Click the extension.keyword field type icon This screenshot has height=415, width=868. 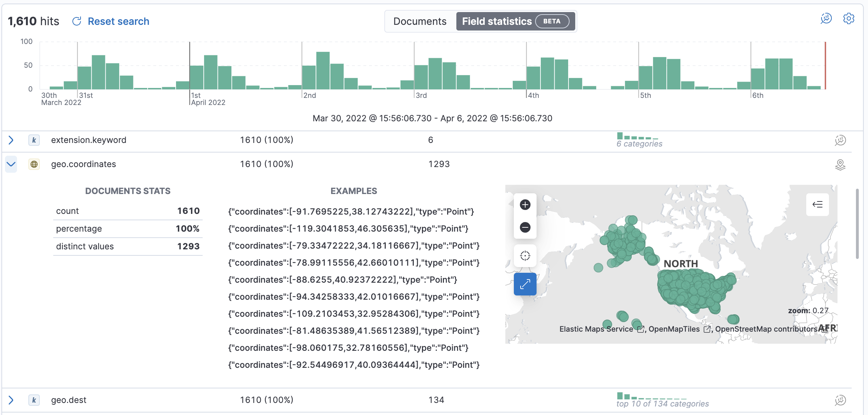(x=34, y=140)
